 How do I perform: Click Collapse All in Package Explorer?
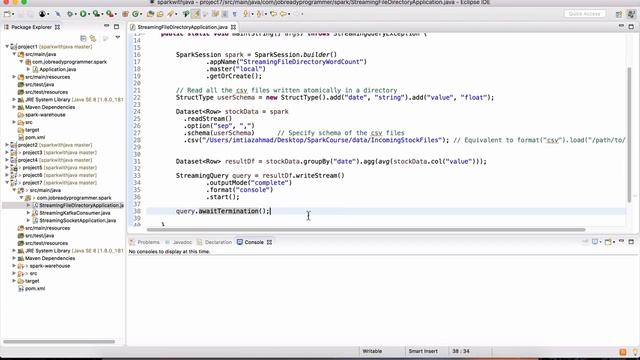point(83,38)
